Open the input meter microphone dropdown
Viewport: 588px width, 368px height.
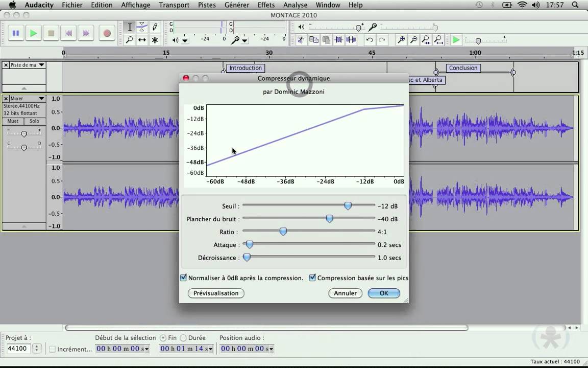click(x=244, y=40)
